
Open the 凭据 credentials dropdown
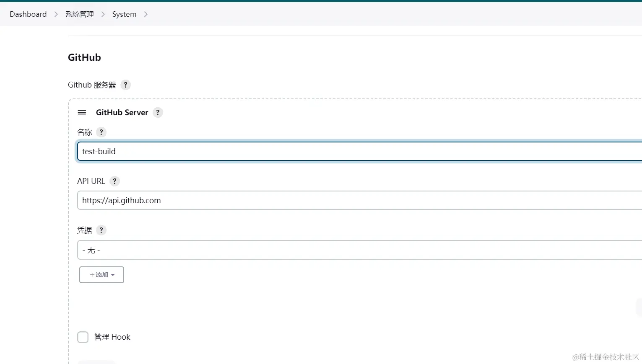(x=360, y=250)
